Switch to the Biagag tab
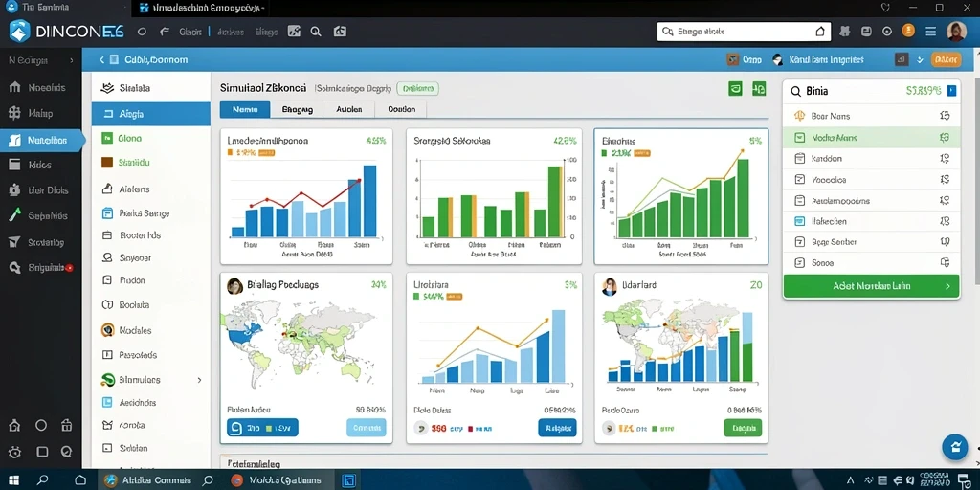980x490 pixels. coord(297,109)
